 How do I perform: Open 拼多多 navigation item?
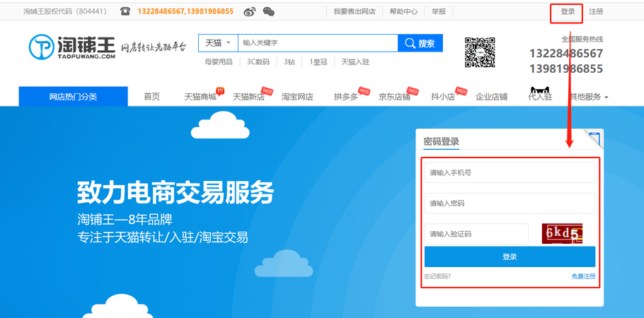coord(346,97)
